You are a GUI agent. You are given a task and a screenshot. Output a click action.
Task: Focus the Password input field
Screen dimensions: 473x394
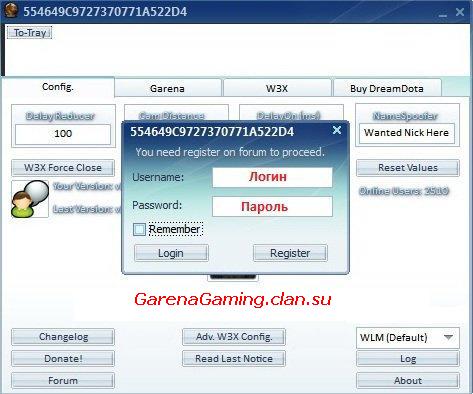click(272, 207)
